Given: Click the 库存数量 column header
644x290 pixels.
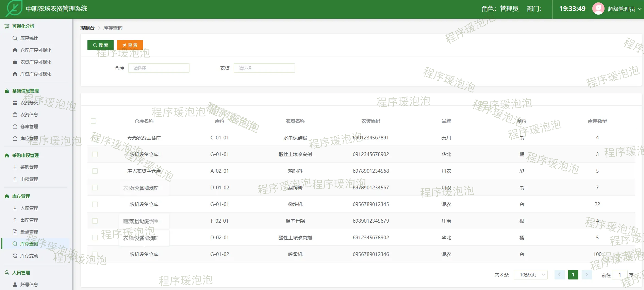Looking at the screenshot, I should click(x=597, y=121).
